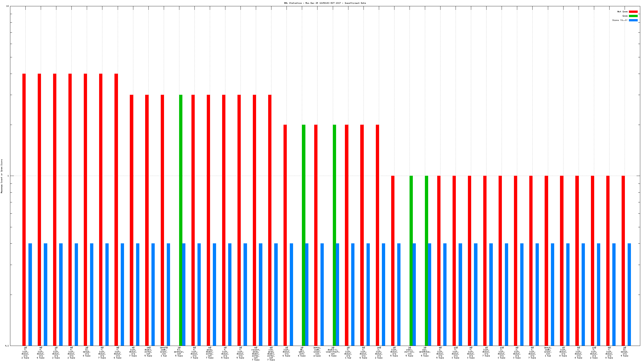Click the 12.apews.org 8 hops label
Screen dimensions: 644x362
pos(87,352)
